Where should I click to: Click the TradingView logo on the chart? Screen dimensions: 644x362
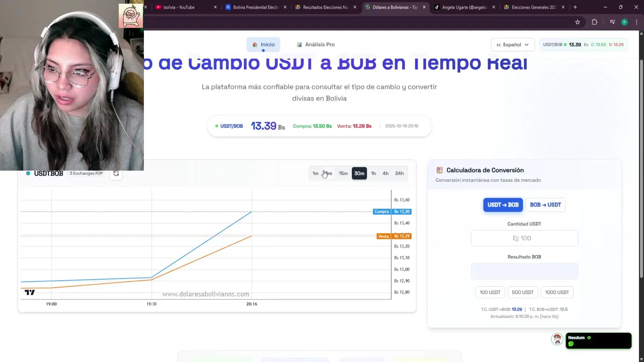[30, 292]
